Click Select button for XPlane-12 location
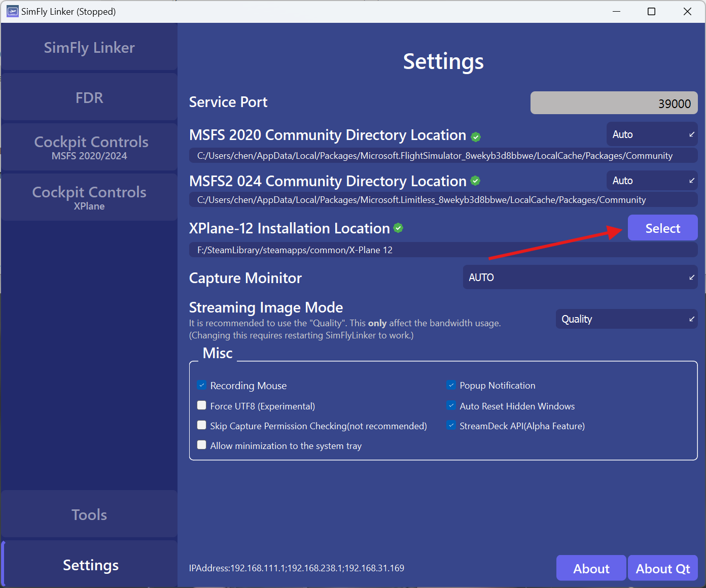 (663, 228)
